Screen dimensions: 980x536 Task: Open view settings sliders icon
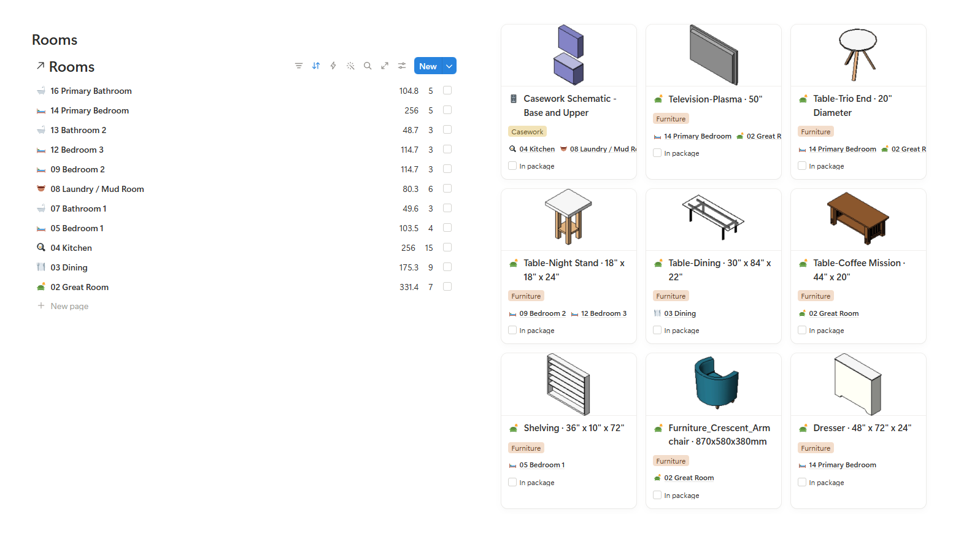[x=402, y=66]
